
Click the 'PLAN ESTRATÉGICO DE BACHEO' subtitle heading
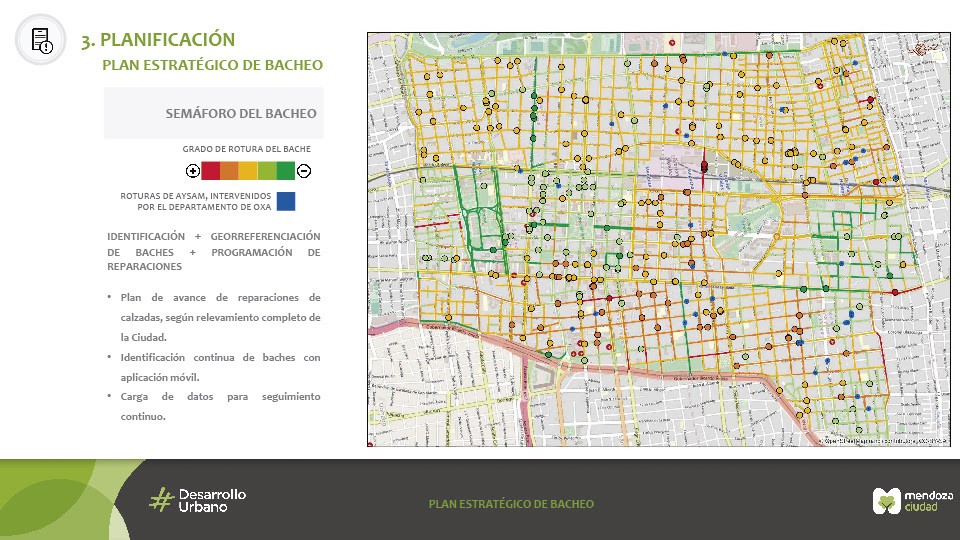click(x=212, y=65)
